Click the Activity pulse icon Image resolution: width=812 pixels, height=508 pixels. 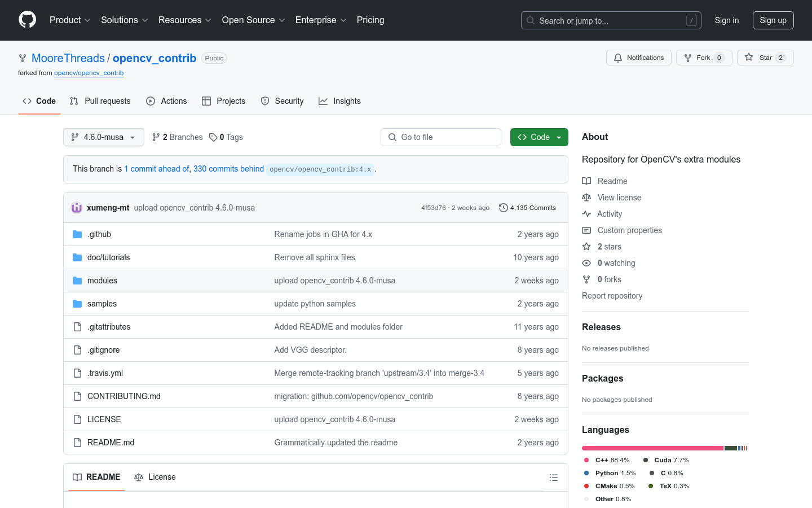click(586, 214)
